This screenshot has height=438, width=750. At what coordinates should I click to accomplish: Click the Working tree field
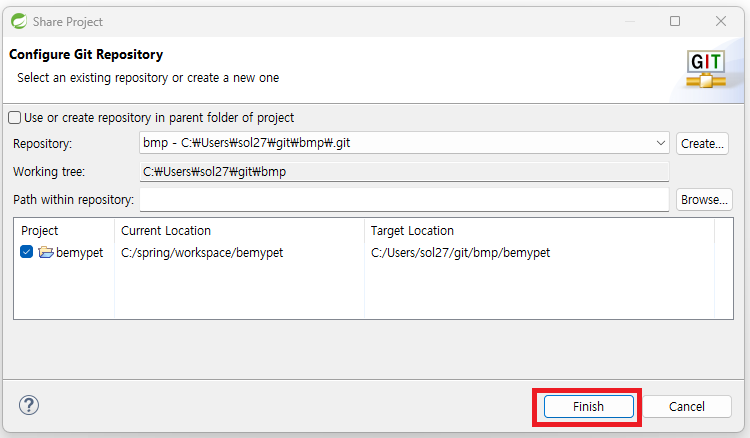pos(404,172)
